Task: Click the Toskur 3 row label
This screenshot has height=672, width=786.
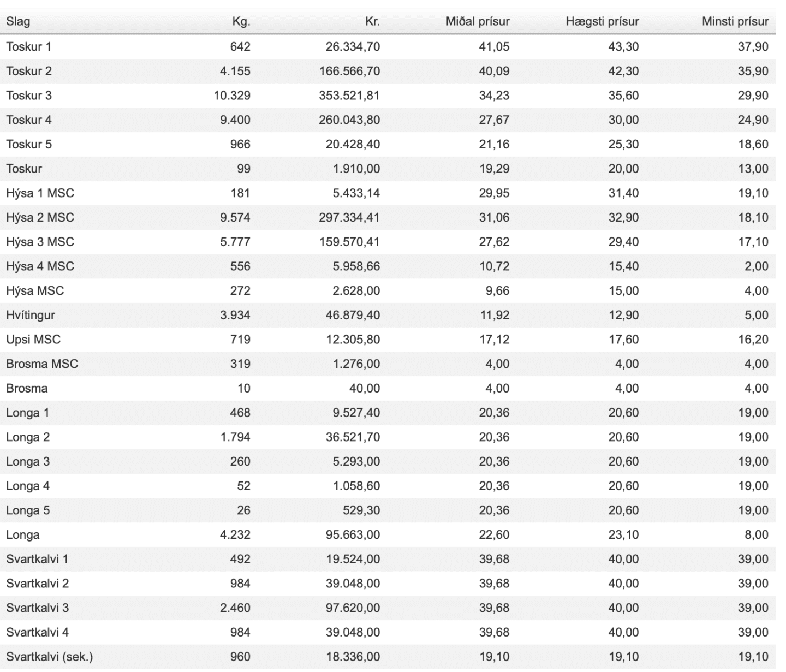Action: tap(29, 96)
